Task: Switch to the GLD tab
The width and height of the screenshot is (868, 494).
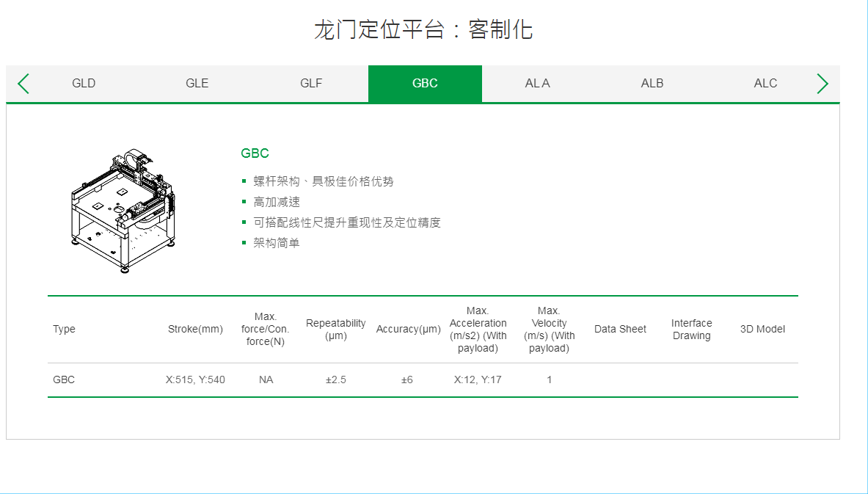Action: coord(84,84)
